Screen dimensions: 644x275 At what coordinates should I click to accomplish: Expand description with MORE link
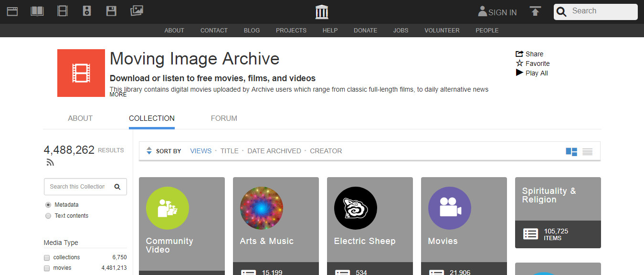(118, 95)
